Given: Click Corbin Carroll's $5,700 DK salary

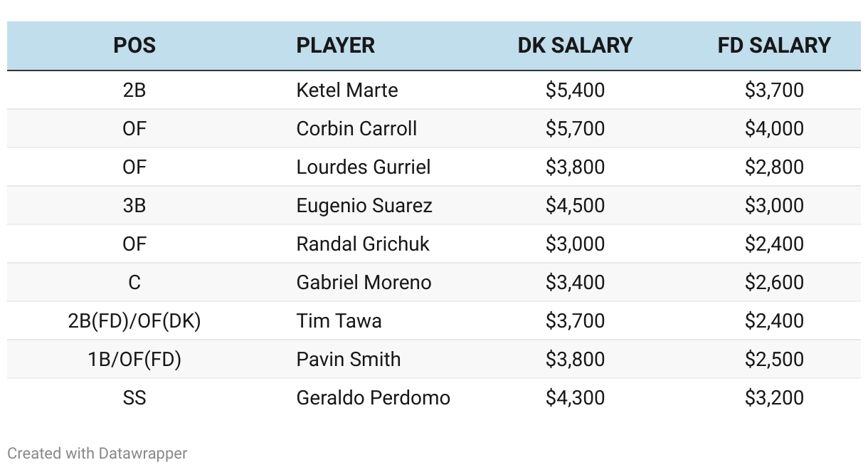Looking at the screenshot, I should pyautogui.click(x=575, y=129).
